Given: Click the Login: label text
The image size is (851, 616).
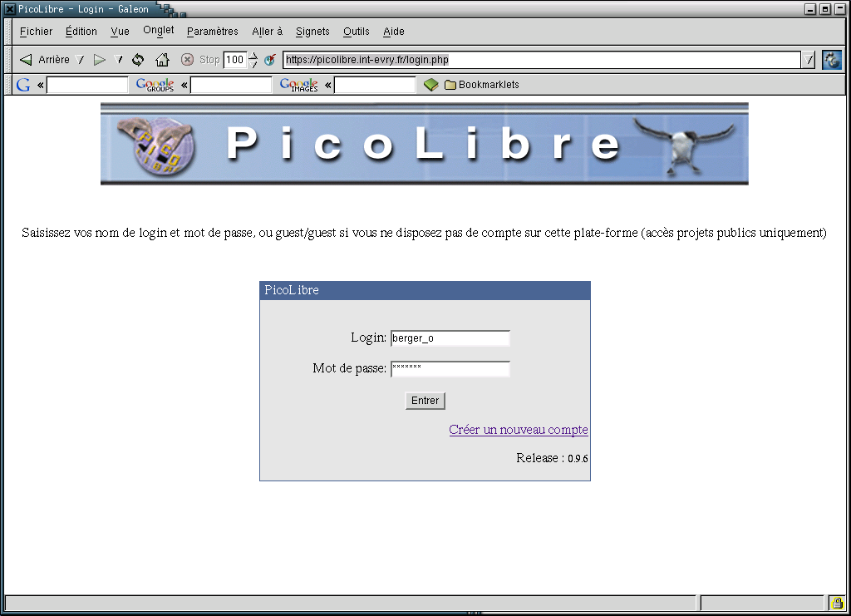Looking at the screenshot, I should (x=368, y=338).
